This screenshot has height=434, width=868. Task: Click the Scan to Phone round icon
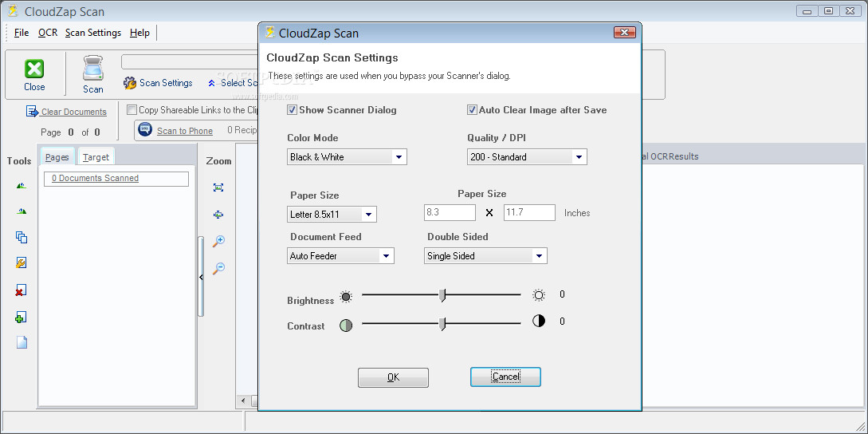click(145, 130)
